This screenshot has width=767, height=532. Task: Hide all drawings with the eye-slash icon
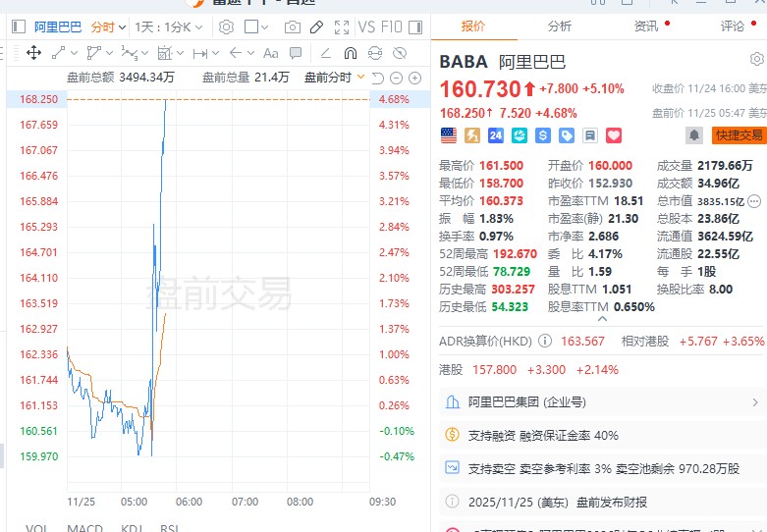(x=399, y=53)
